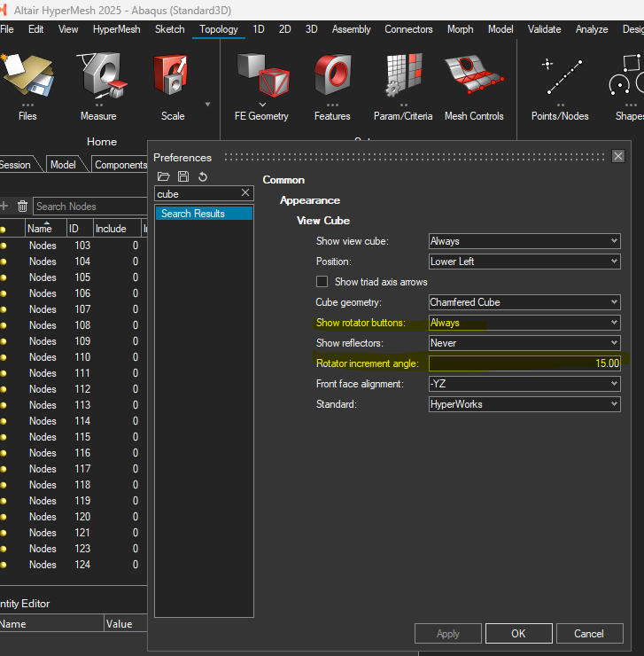Image resolution: width=644 pixels, height=656 pixels.
Task: Select the Scale tool icon
Action: click(172, 77)
